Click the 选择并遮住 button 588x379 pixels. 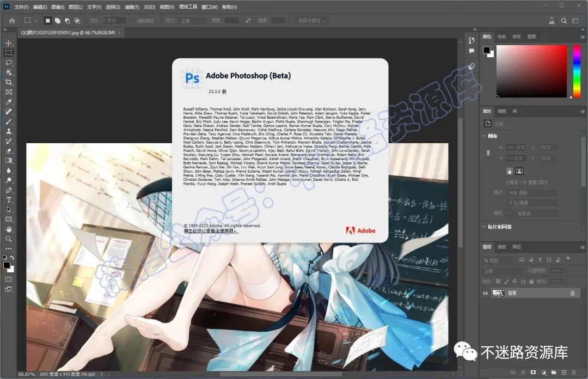(x=311, y=21)
